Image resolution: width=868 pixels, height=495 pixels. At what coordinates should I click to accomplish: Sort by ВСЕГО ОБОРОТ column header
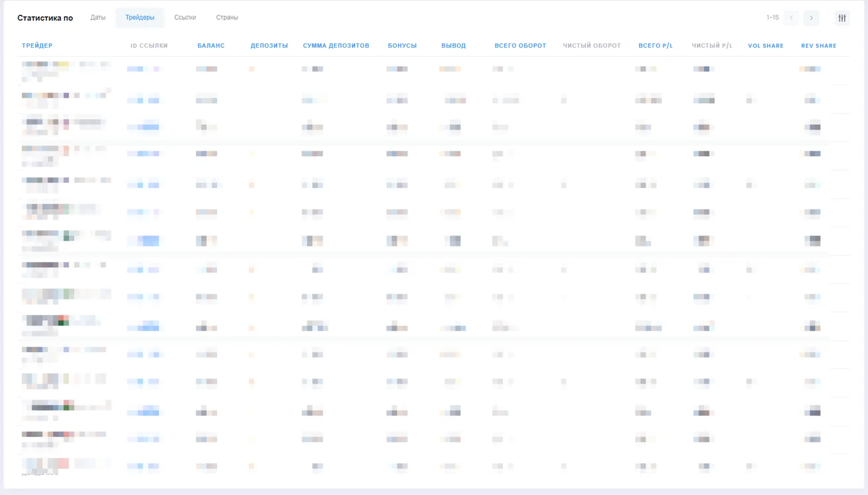[x=521, y=46]
